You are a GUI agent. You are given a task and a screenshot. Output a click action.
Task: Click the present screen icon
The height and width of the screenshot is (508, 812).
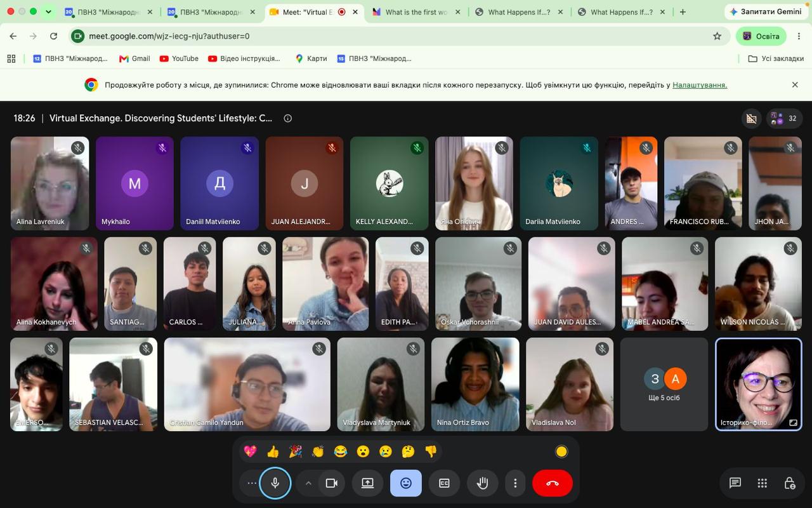tap(367, 483)
